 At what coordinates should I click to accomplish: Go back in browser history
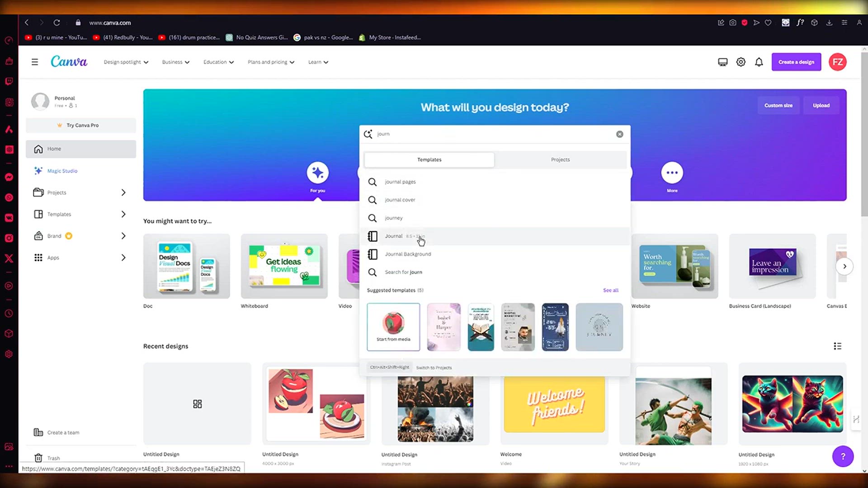click(27, 23)
